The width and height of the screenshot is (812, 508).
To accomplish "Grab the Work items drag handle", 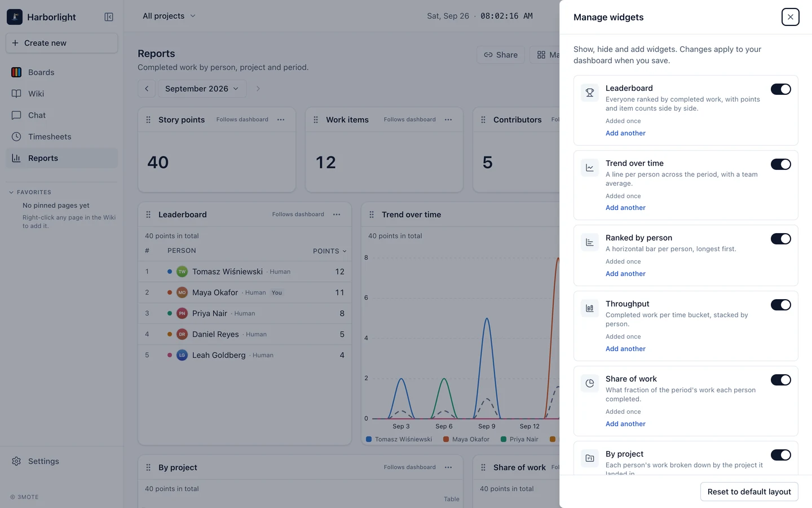I will pyautogui.click(x=316, y=120).
